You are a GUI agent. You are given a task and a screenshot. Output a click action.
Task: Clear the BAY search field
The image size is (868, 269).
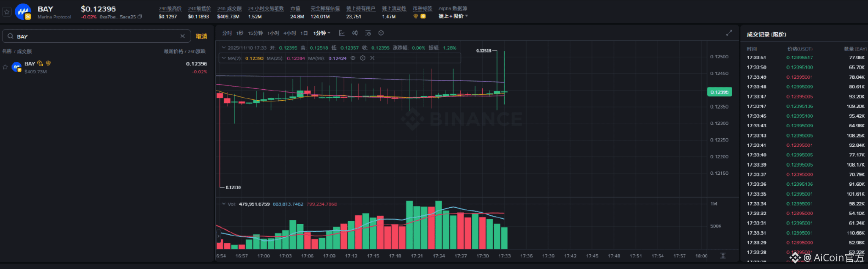[182, 36]
